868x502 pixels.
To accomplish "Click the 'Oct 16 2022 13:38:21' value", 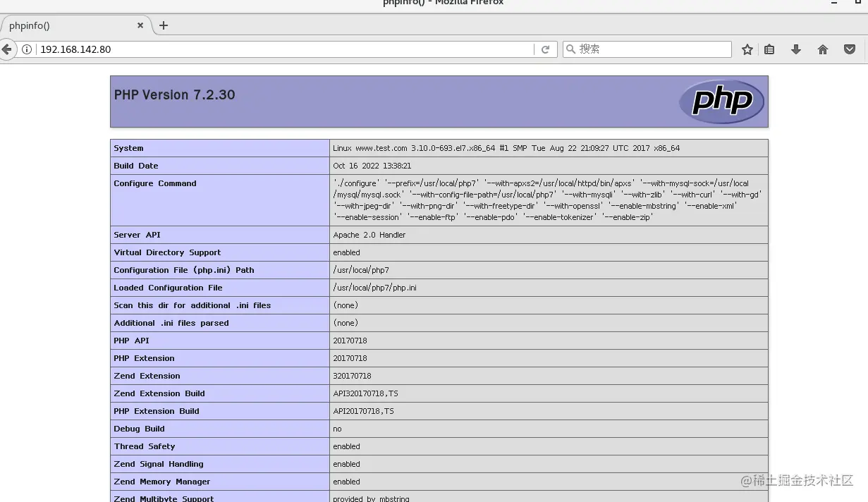I will 372,166.
